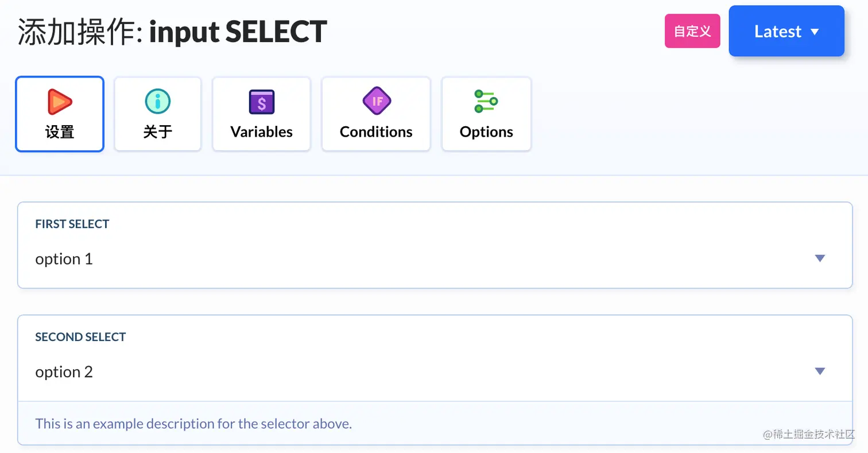
Task: Click the 'option 1' selected value
Action: tap(64, 259)
